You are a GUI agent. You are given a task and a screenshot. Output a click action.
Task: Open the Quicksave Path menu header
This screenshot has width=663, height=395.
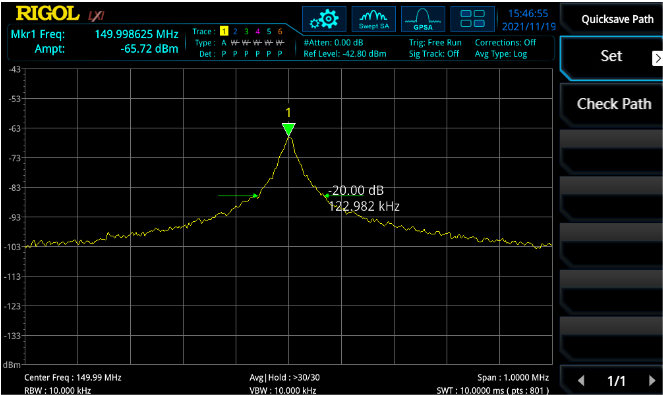(617, 19)
